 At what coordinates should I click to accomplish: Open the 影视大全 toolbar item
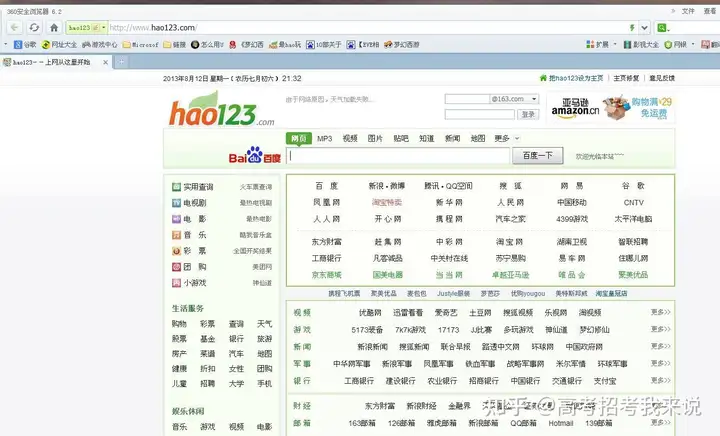(x=641, y=45)
